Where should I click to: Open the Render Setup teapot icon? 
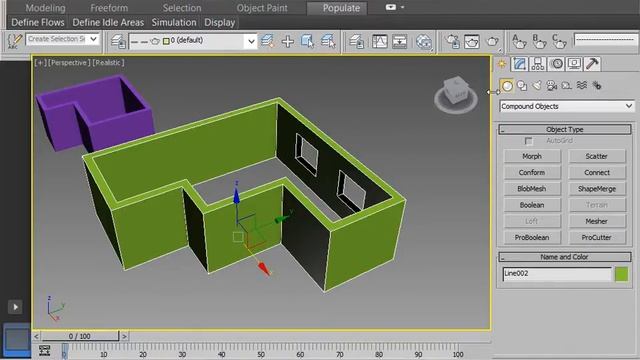(453, 41)
